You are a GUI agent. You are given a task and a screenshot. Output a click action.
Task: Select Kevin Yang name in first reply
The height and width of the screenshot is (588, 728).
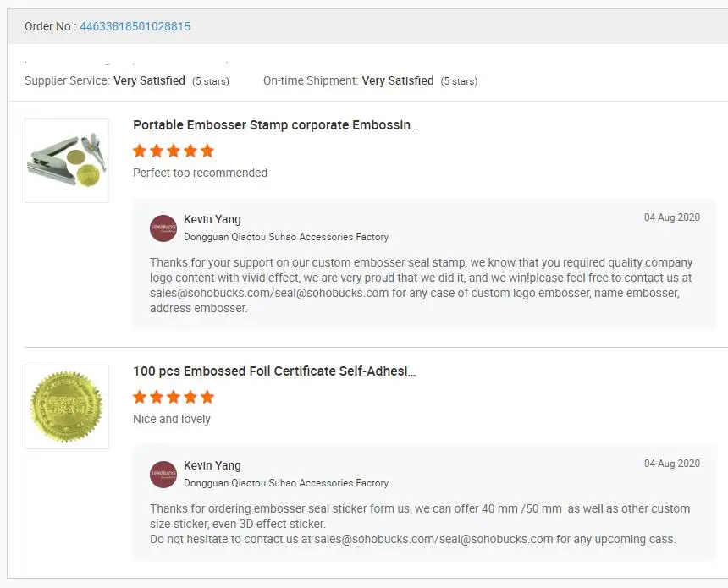pos(212,219)
